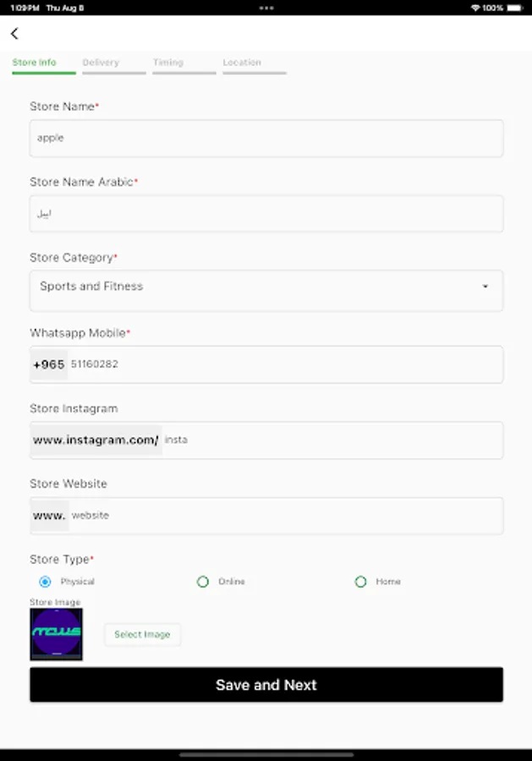Click the Store Name field containing apple
Screen dimensions: 532x761
(266, 138)
